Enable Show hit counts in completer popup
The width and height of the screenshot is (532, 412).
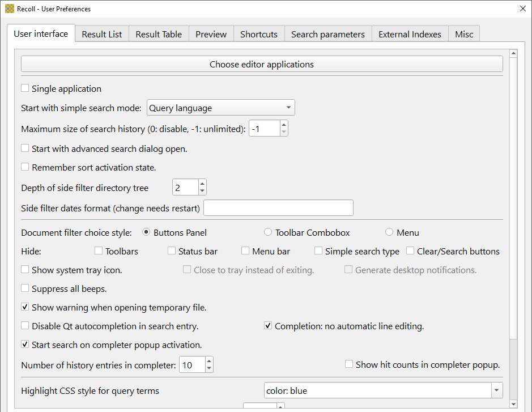click(x=349, y=364)
